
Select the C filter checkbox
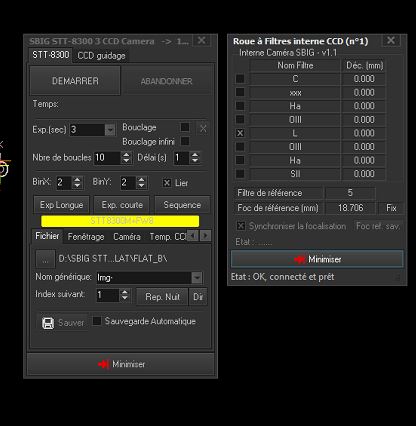pyautogui.click(x=240, y=79)
